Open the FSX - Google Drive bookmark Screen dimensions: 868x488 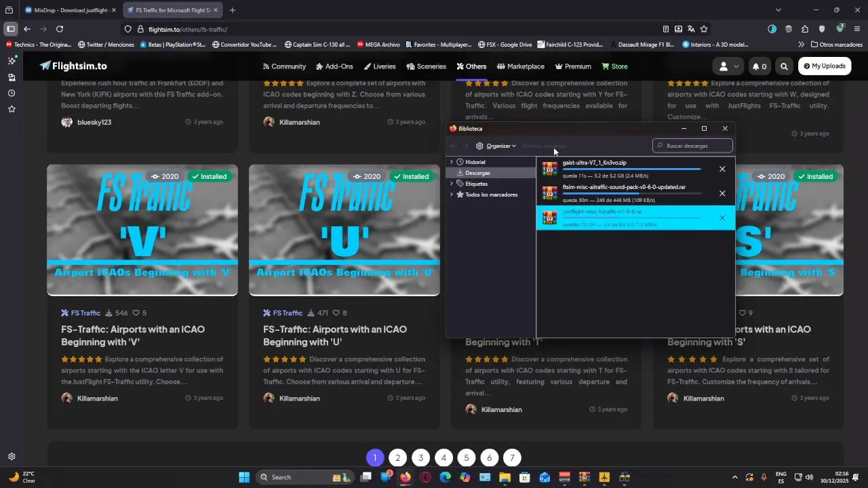[x=505, y=45]
